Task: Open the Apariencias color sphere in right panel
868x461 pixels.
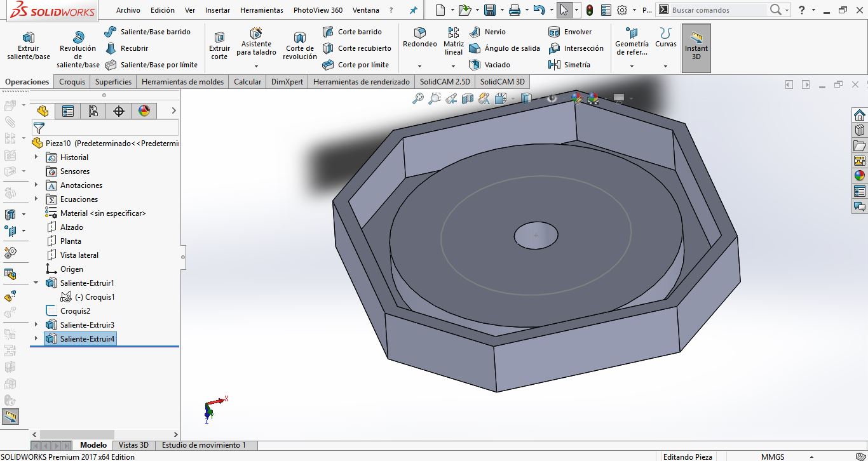Action: (x=860, y=176)
